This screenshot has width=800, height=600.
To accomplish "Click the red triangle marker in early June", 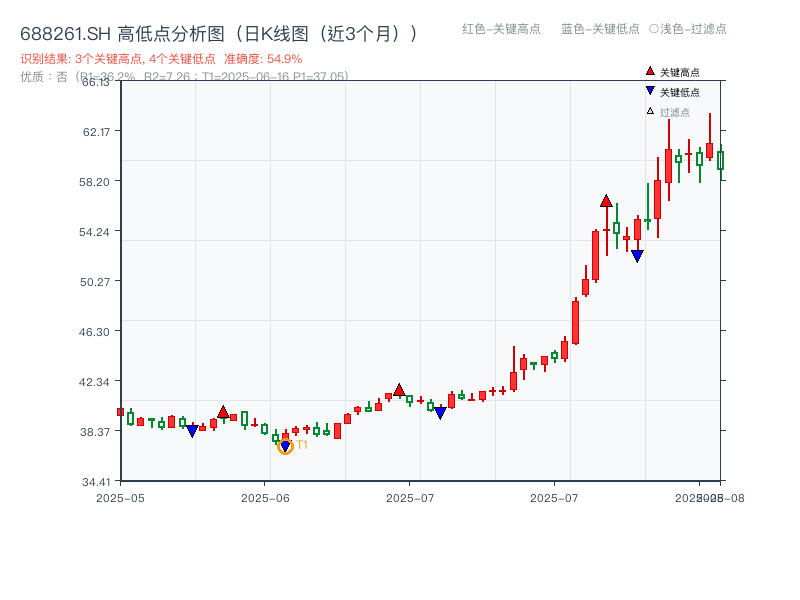I will coord(224,409).
